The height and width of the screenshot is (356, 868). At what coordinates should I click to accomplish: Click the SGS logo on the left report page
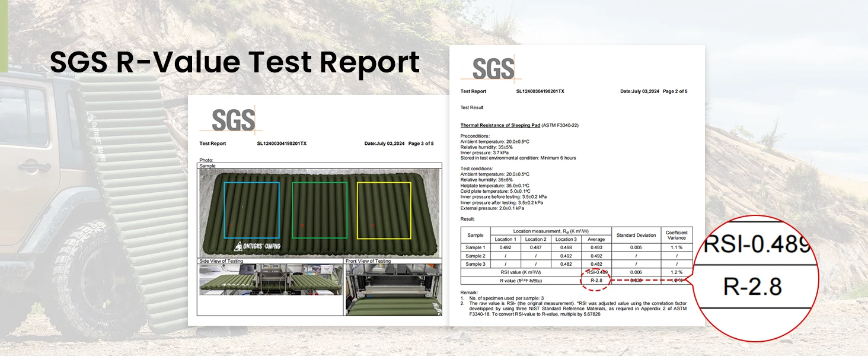[x=232, y=120]
